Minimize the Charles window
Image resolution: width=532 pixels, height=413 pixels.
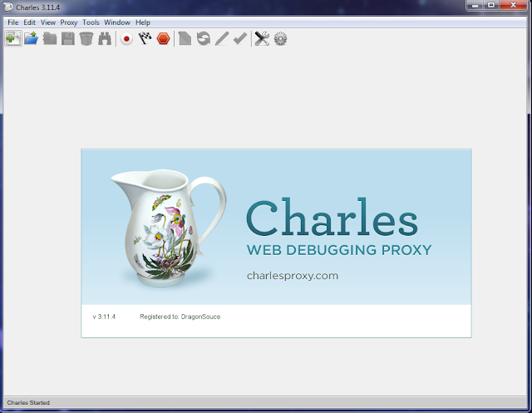click(x=475, y=5)
